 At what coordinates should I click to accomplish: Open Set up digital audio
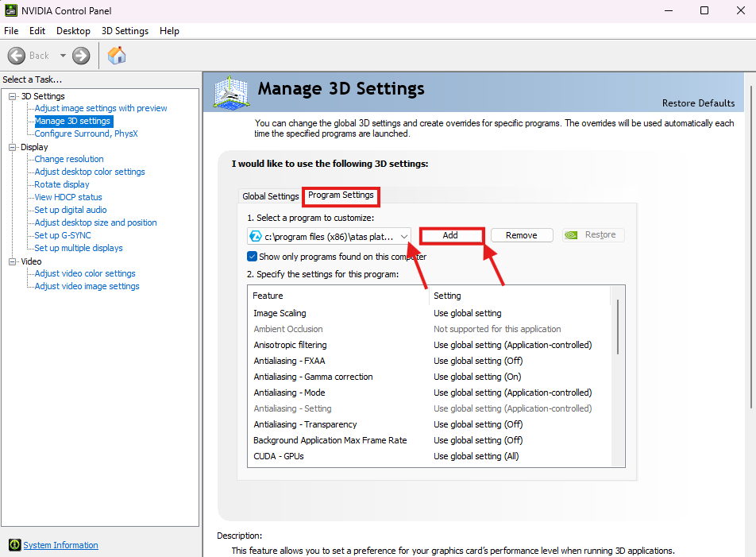pos(71,210)
